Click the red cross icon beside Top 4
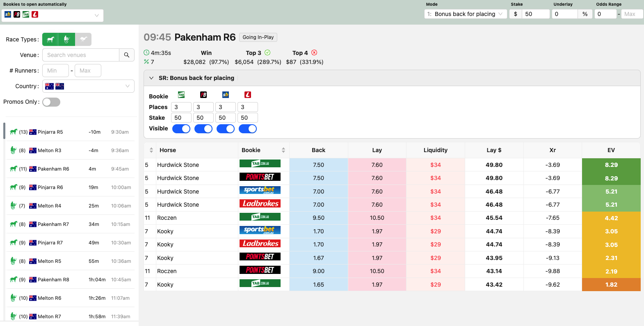 pyautogui.click(x=314, y=52)
